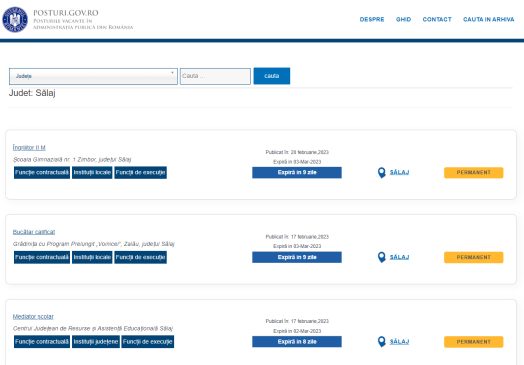Click SĂLAJ link in Mediator școlar card
The height and width of the screenshot is (365, 524).
[399, 342]
